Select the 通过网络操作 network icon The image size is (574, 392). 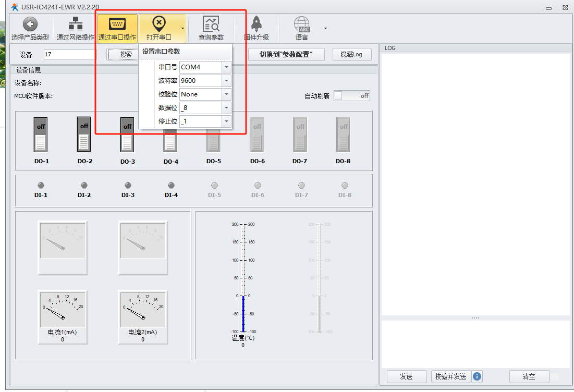76,24
